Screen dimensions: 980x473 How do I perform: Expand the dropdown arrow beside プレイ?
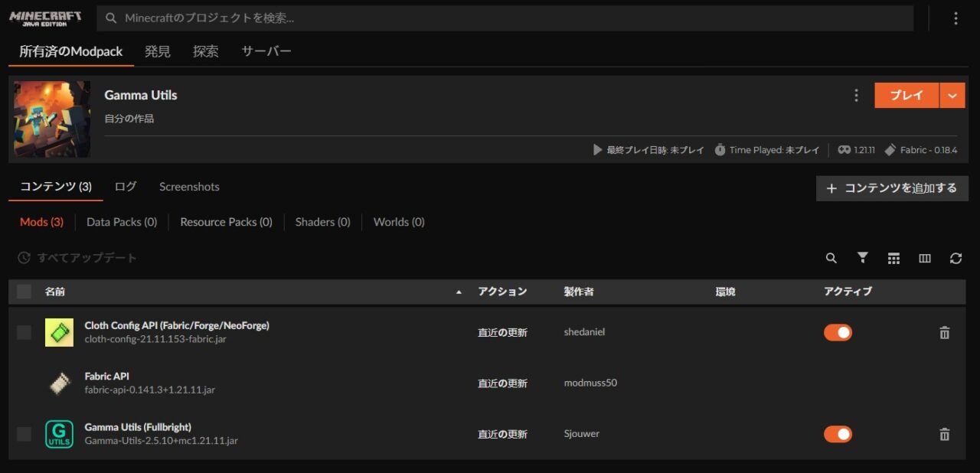[952, 96]
